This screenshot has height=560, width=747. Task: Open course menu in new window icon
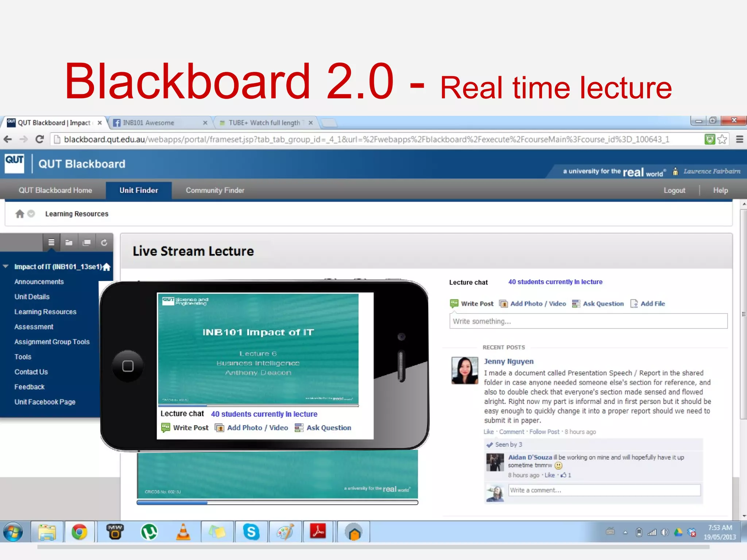pyautogui.click(x=86, y=242)
